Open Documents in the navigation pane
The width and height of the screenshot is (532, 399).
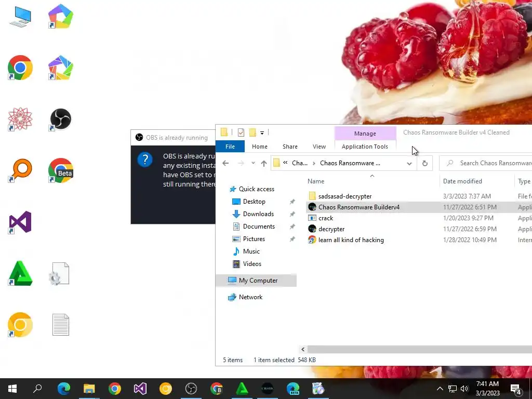pos(259,227)
